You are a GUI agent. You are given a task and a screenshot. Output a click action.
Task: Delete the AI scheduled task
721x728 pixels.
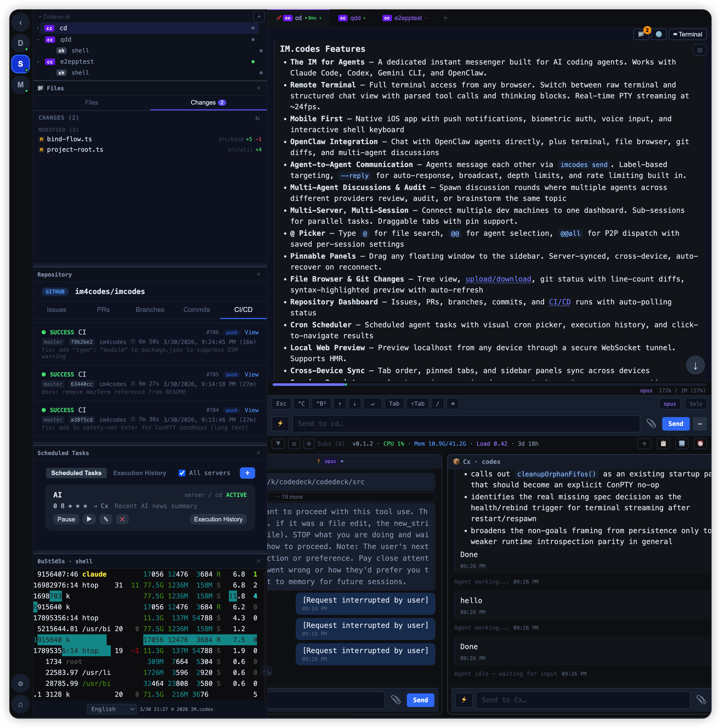click(x=122, y=519)
